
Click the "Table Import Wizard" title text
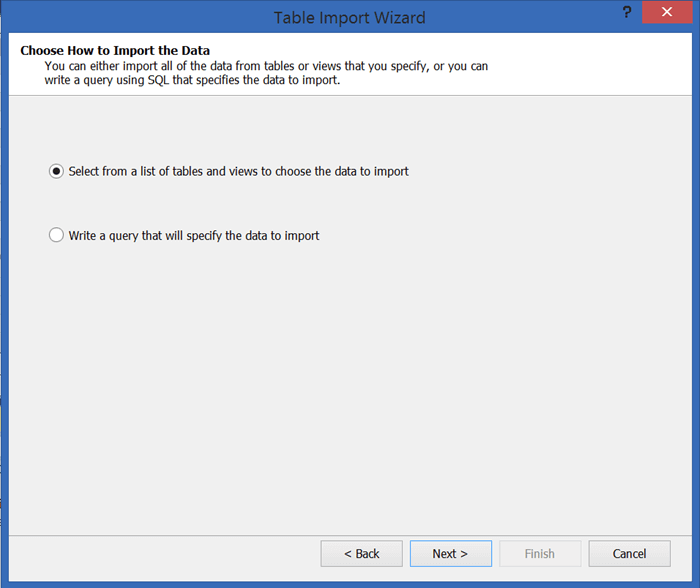[349, 17]
